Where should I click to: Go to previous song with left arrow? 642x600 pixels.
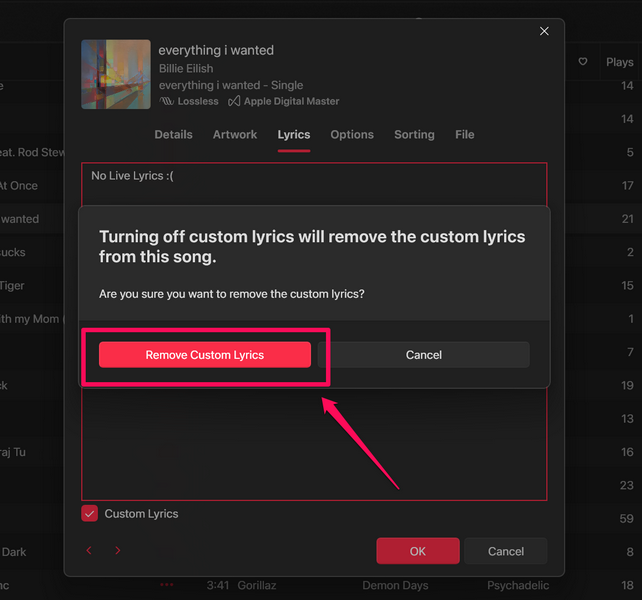pyautogui.click(x=89, y=551)
